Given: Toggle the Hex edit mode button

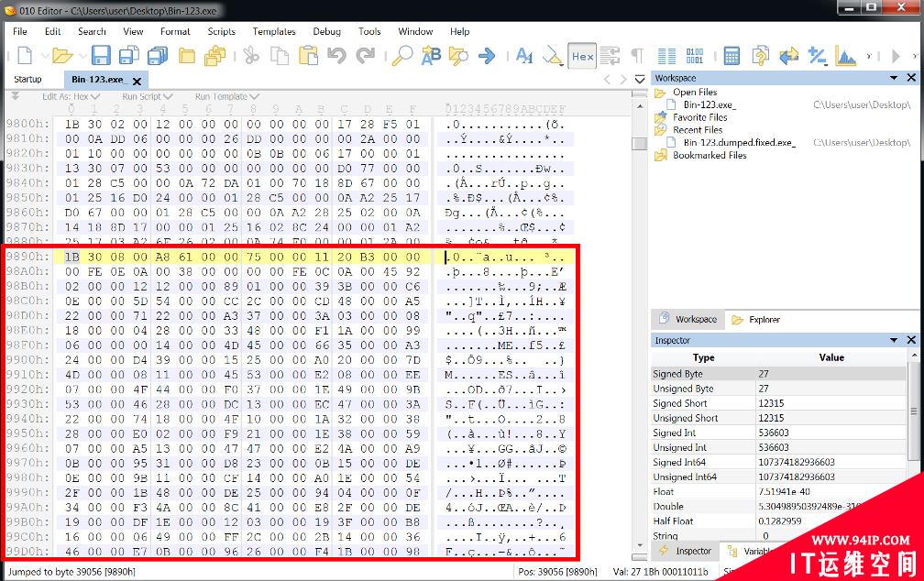Looking at the screenshot, I should click(582, 56).
